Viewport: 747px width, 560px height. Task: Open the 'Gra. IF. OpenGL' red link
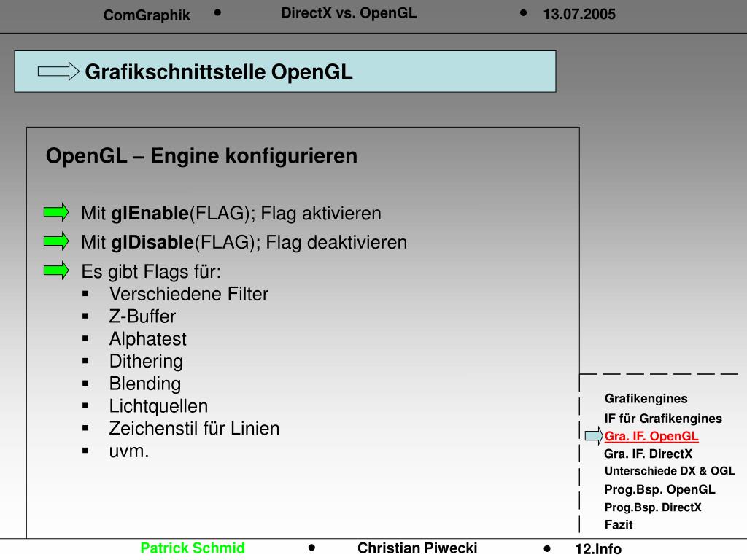(x=651, y=436)
